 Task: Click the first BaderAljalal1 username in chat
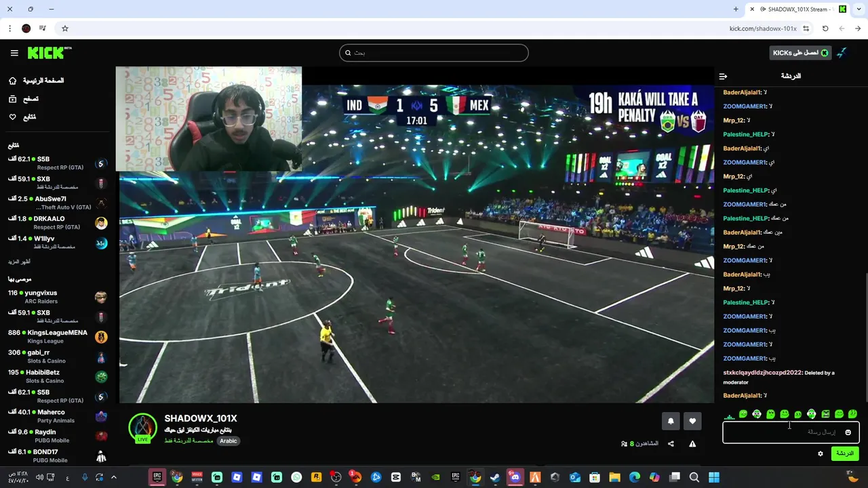[x=742, y=92]
